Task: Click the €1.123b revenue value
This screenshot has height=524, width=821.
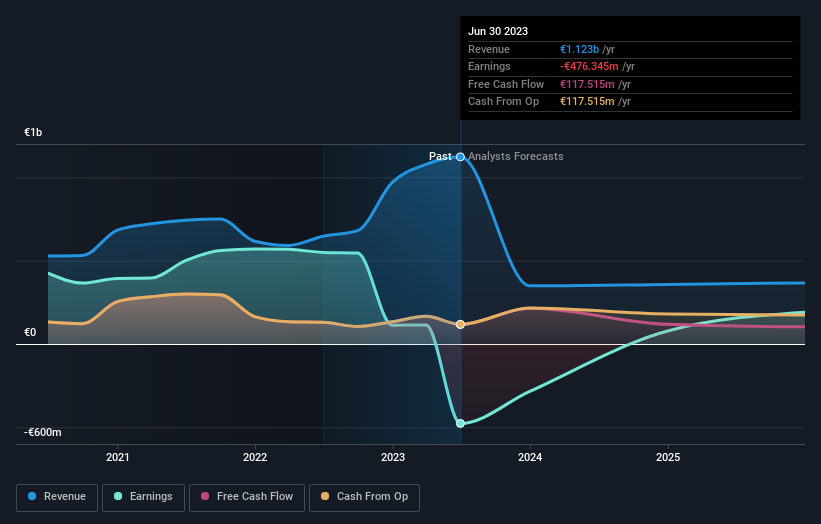Action: click(579, 49)
